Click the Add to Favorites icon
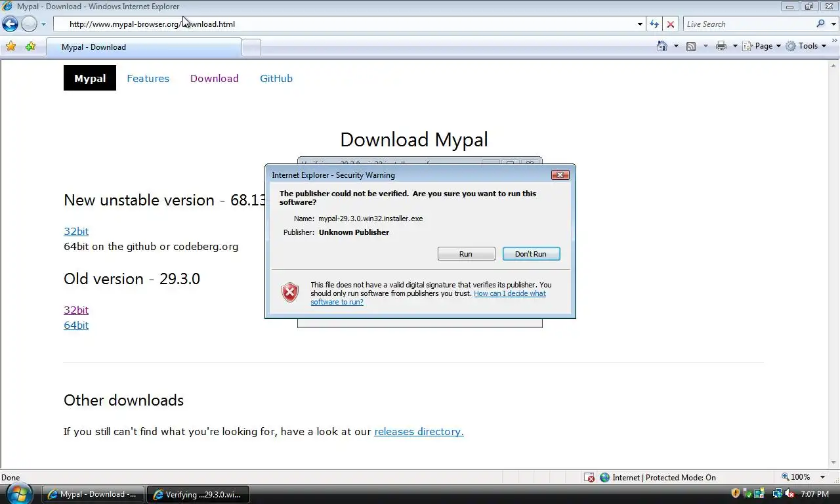Image resolution: width=840 pixels, height=504 pixels. click(30, 47)
